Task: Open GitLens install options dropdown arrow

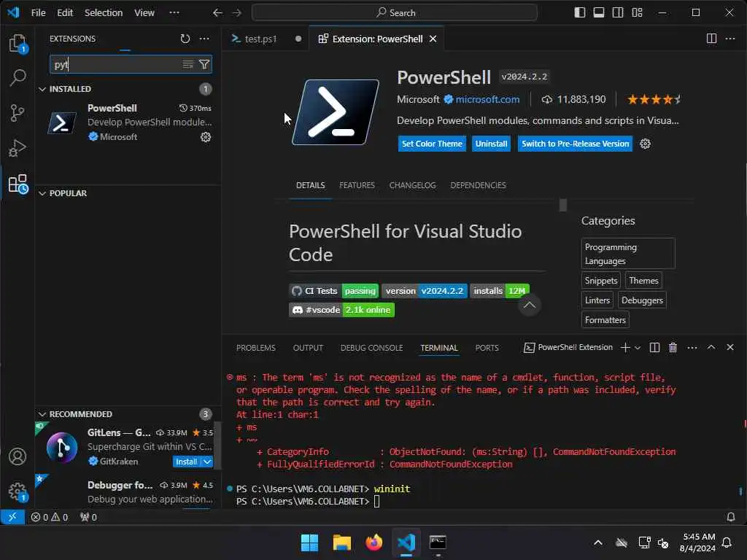Action: click(x=207, y=462)
